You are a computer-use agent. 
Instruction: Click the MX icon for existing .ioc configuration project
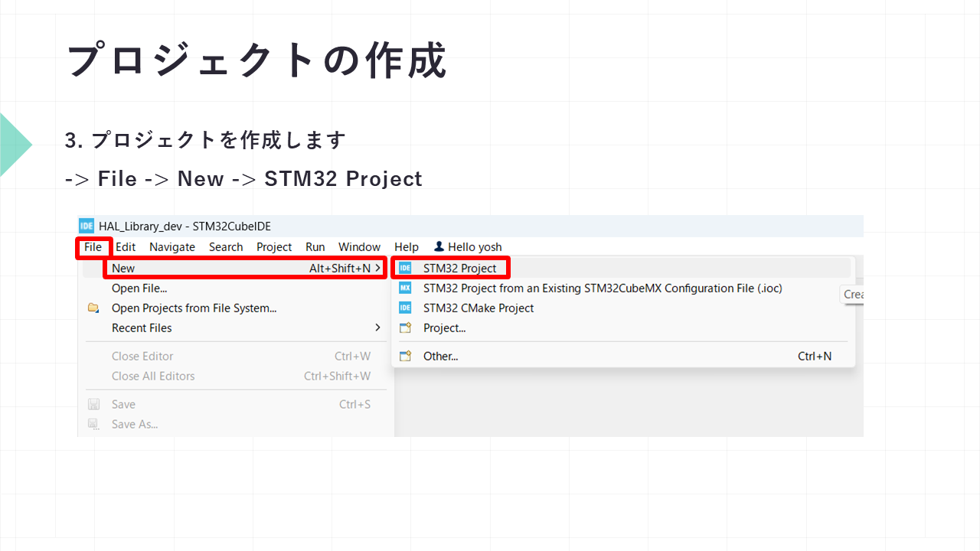[x=406, y=288]
